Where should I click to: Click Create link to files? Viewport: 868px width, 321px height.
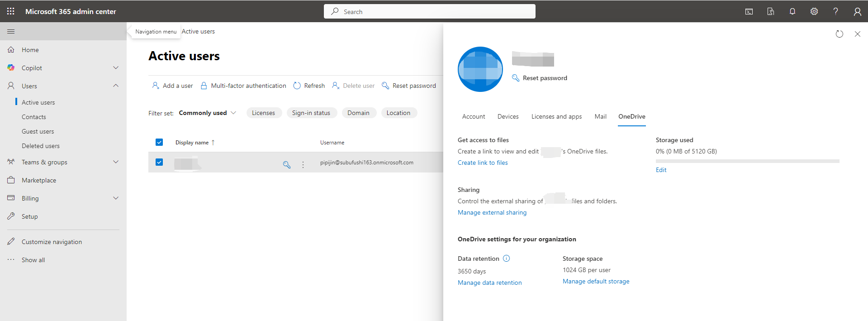[x=483, y=163]
